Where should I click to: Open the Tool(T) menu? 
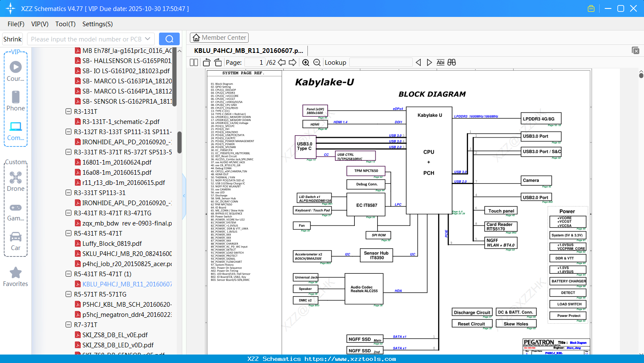[65, 24]
